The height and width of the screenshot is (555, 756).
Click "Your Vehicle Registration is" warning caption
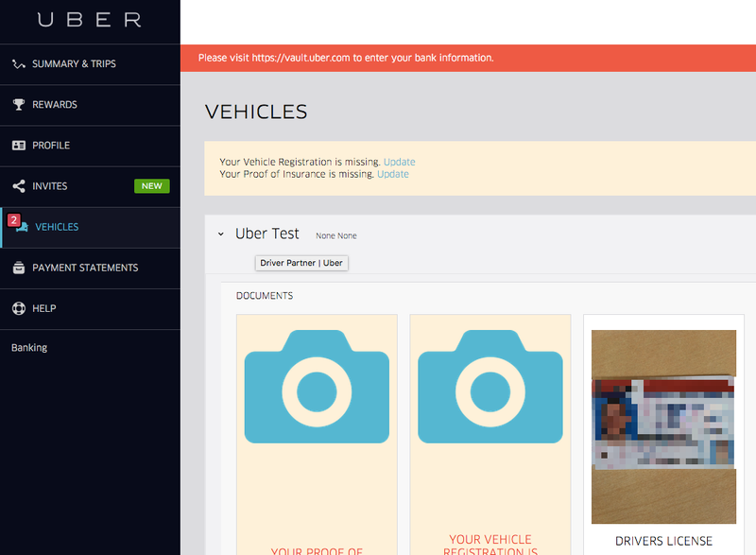[x=490, y=546]
